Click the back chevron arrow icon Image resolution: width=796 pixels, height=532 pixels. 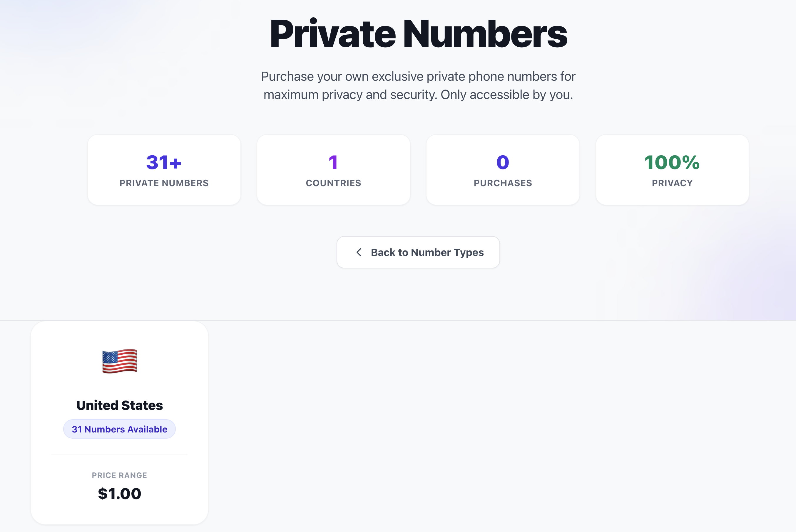pos(359,252)
